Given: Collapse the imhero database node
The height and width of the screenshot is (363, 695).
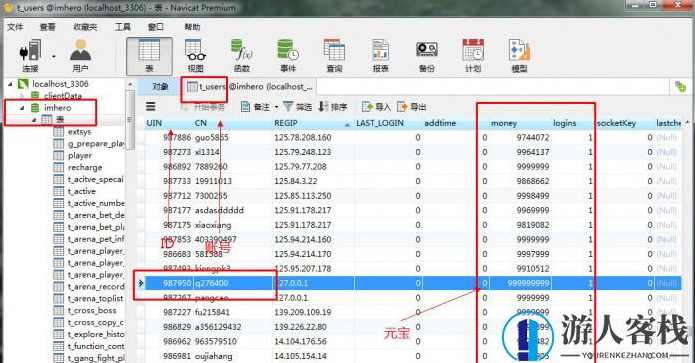Looking at the screenshot, I should point(22,108).
